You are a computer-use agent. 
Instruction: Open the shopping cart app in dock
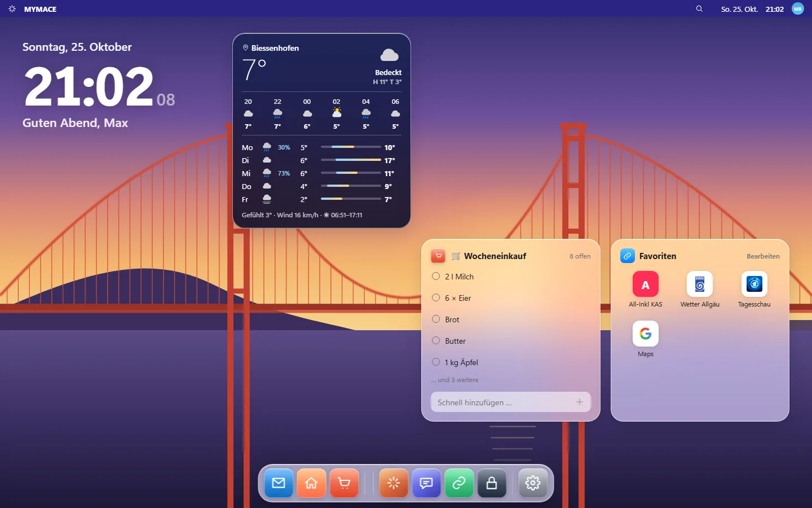tap(344, 483)
